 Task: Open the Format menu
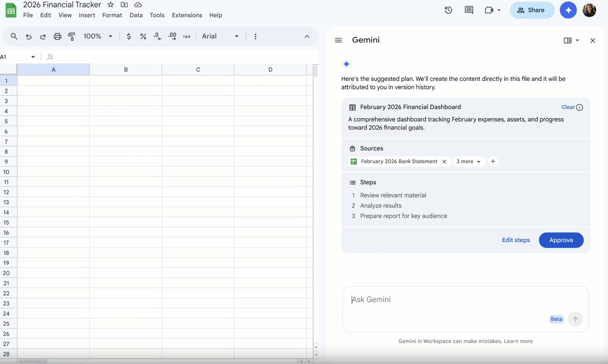coord(112,15)
